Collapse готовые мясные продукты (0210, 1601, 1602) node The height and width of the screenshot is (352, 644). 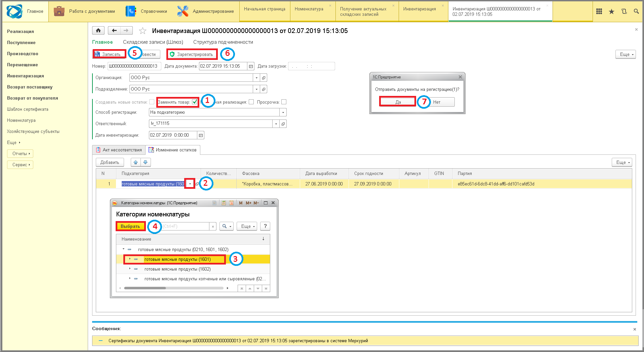pos(124,249)
